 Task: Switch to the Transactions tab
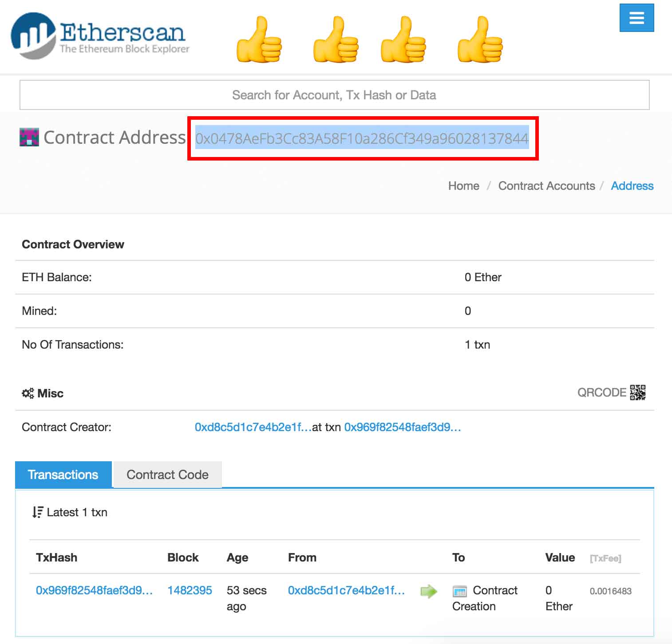coord(63,475)
